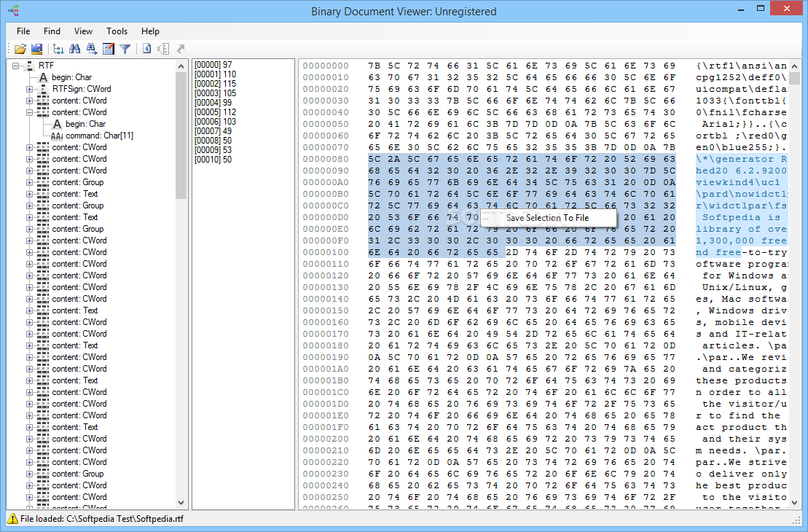Click the hex view scrollbar thumb
The height and width of the screenshot is (532, 808).
click(795, 78)
